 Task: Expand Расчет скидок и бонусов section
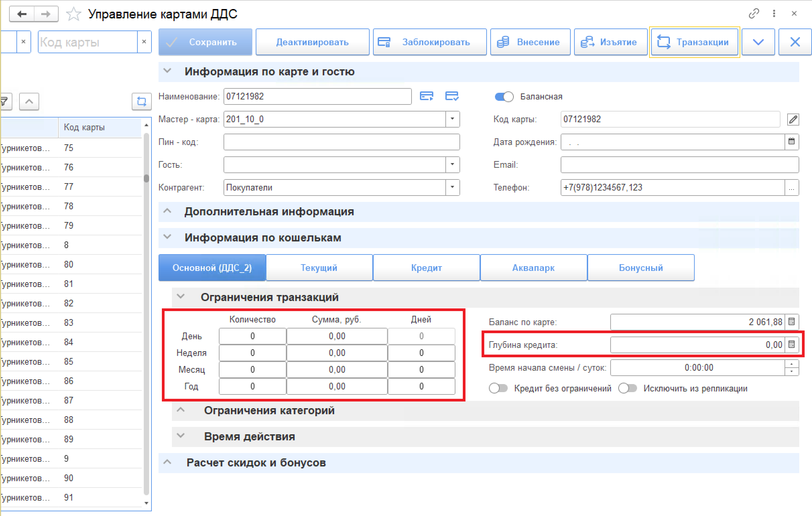167,462
